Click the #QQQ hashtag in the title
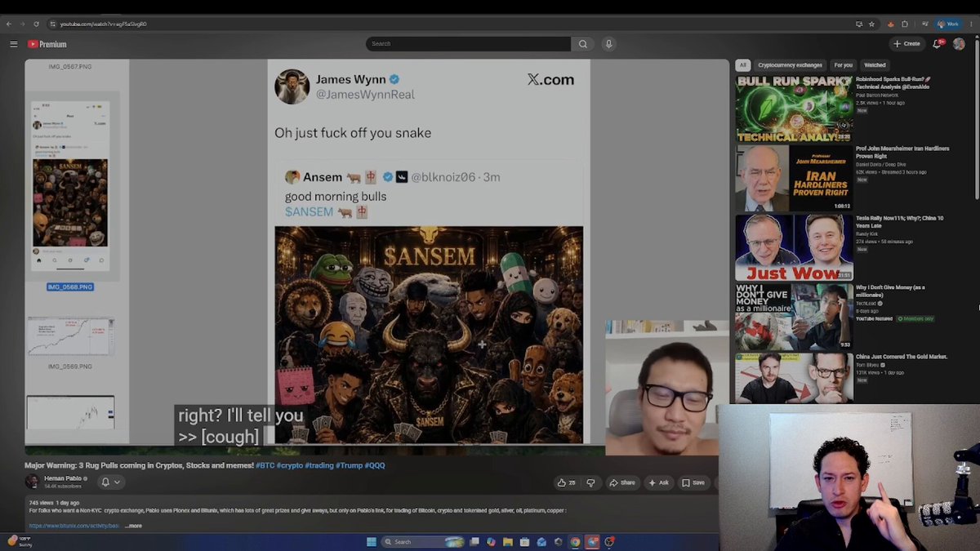Viewport: 980px width, 551px height. click(374, 465)
